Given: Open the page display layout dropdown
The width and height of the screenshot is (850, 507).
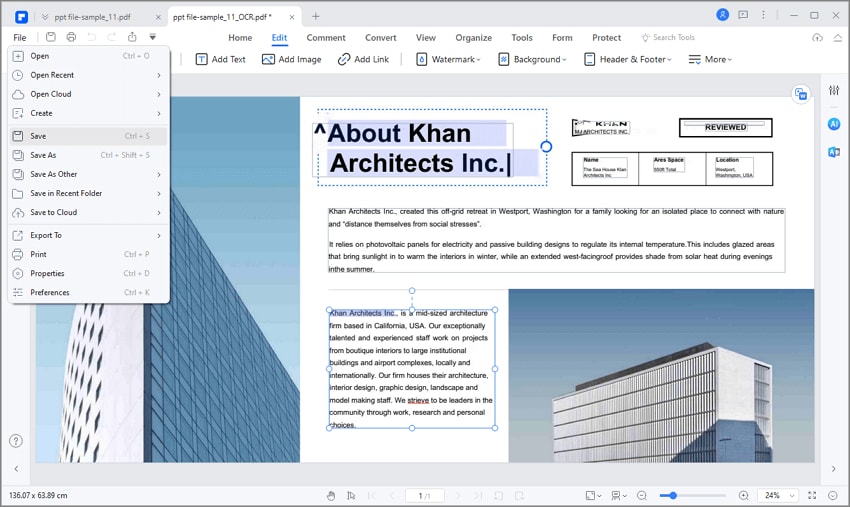Looking at the screenshot, I should [x=619, y=495].
